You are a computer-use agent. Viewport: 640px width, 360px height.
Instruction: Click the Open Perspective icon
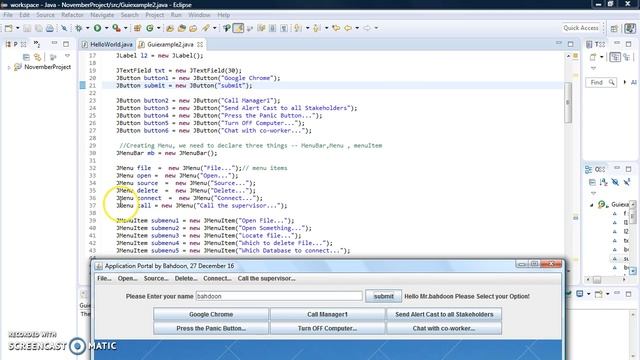(614, 28)
